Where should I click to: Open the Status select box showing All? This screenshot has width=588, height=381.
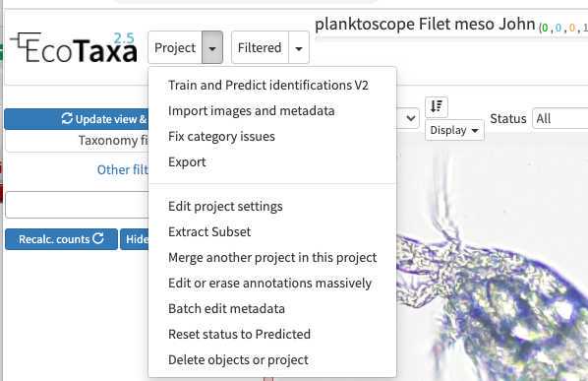tap(560, 118)
